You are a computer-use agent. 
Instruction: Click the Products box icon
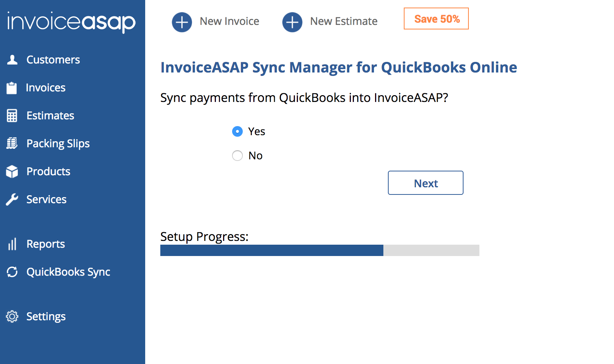click(12, 171)
